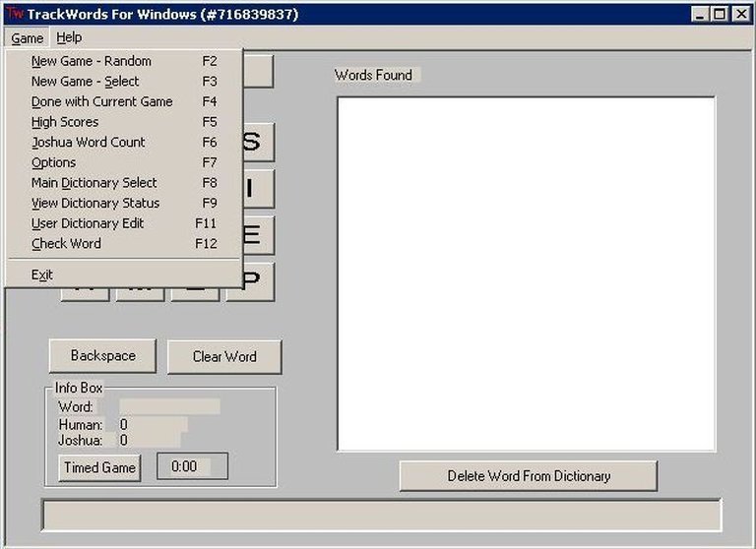The image size is (756, 549).
Task: Exit the application via the Game menu
Action: (x=41, y=274)
